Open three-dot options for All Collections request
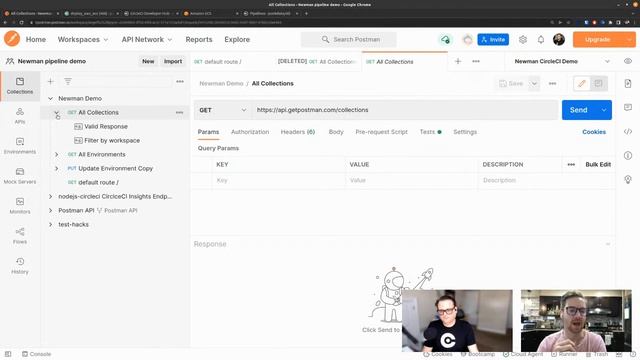Screen dimensions: 640x360 coord(179,112)
